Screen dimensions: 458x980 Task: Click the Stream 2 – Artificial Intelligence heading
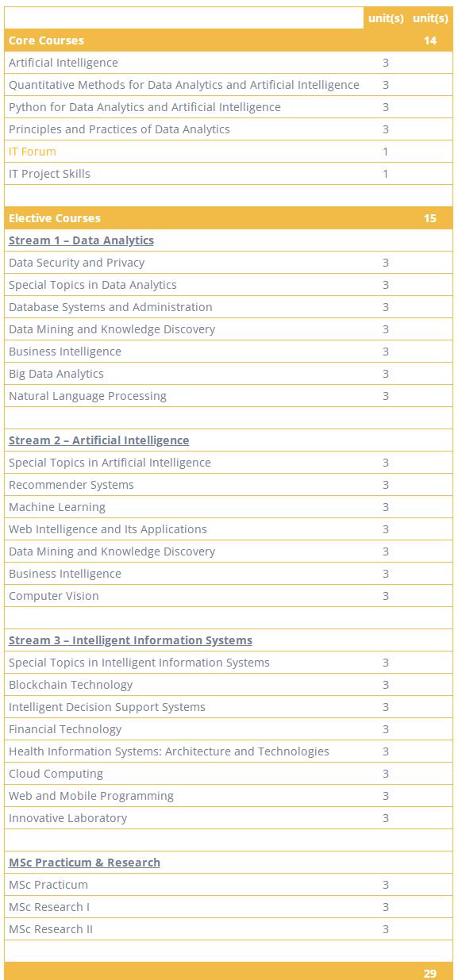click(99, 440)
